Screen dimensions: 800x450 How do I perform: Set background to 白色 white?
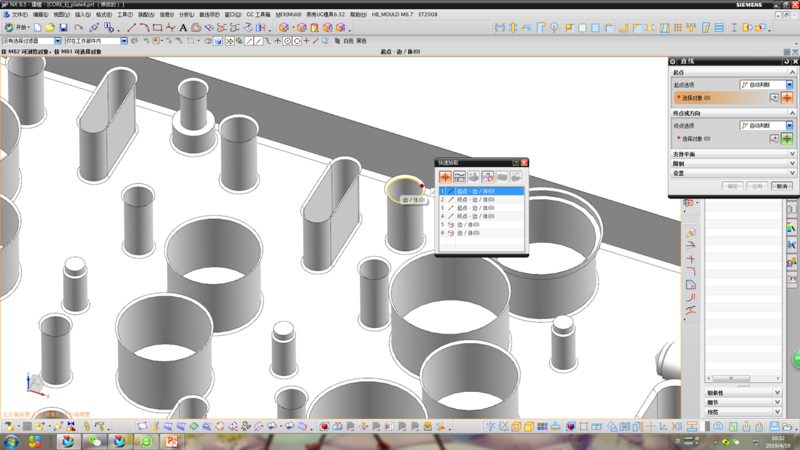pos(348,41)
